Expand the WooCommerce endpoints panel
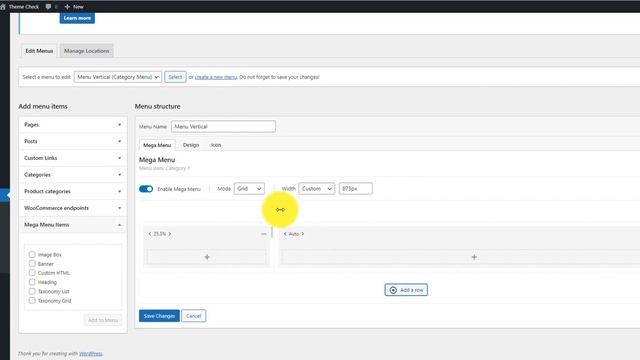 pyautogui.click(x=73, y=208)
